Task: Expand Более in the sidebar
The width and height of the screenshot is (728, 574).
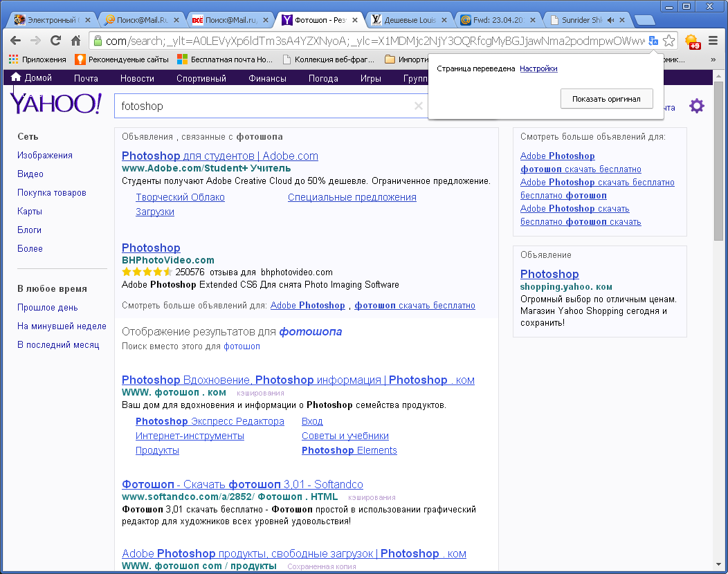Action: click(30, 248)
